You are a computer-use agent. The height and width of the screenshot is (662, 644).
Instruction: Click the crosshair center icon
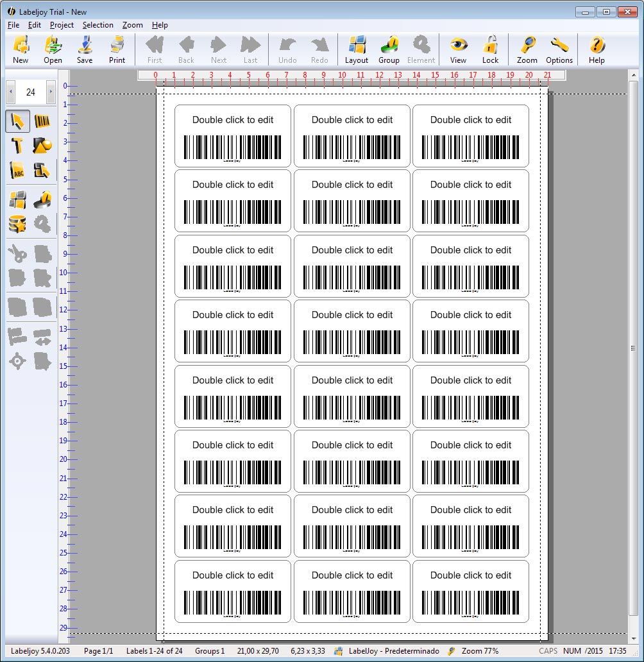click(18, 361)
